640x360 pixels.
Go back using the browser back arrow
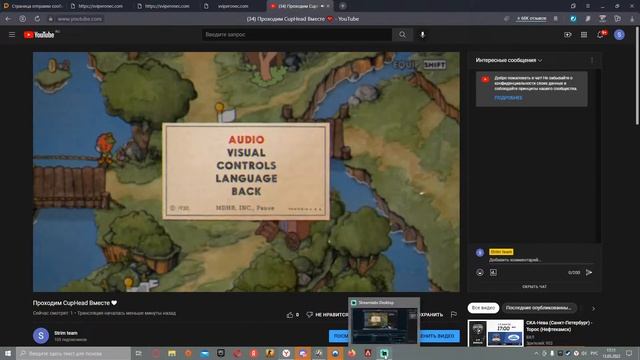pyautogui.click(x=8, y=19)
